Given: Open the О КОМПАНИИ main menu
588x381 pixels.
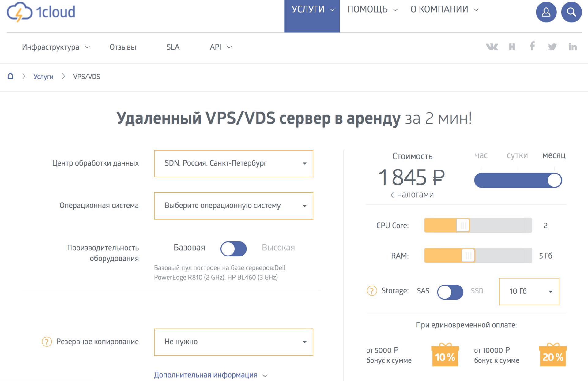Looking at the screenshot, I should tap(444, 9).
